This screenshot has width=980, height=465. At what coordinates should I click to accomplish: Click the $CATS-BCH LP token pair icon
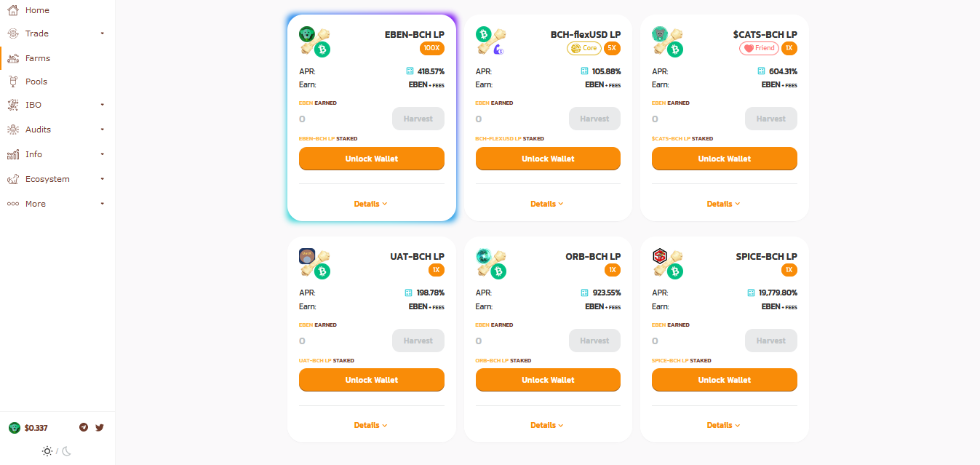point(667,41)
